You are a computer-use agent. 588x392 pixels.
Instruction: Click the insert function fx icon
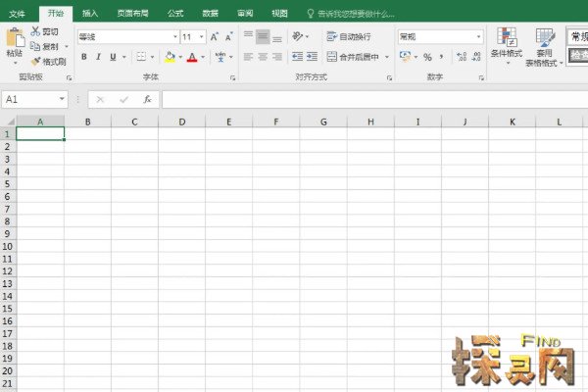click(x=148, y=99)
